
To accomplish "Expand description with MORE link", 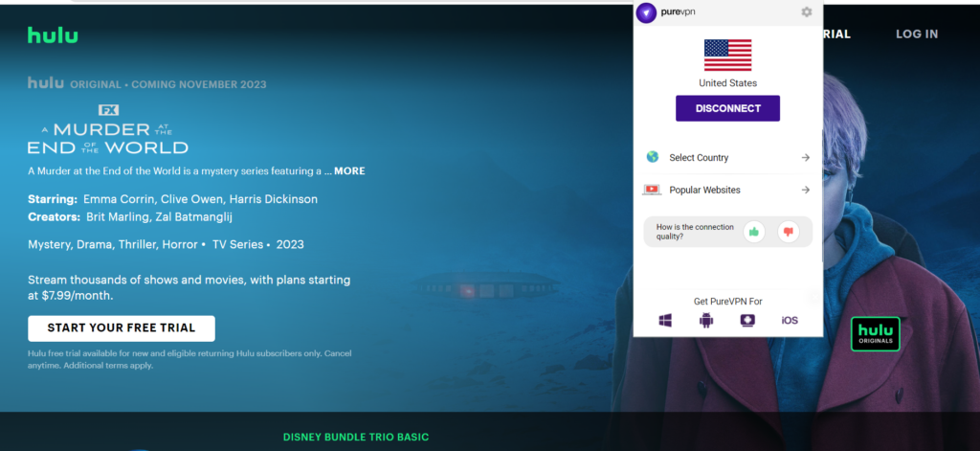I will pyautogui.click(x=349, y=171).
